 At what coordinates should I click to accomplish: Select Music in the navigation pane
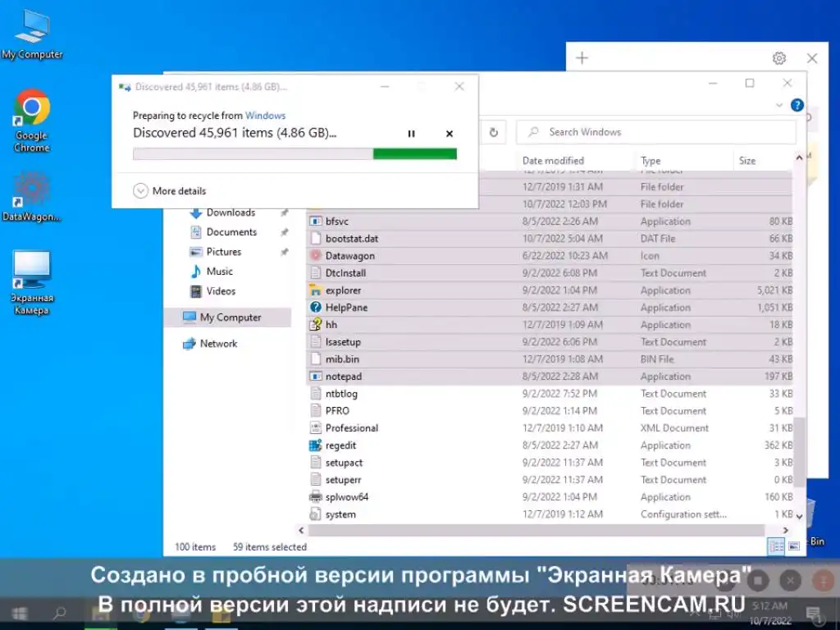click(x=219, y=271)
